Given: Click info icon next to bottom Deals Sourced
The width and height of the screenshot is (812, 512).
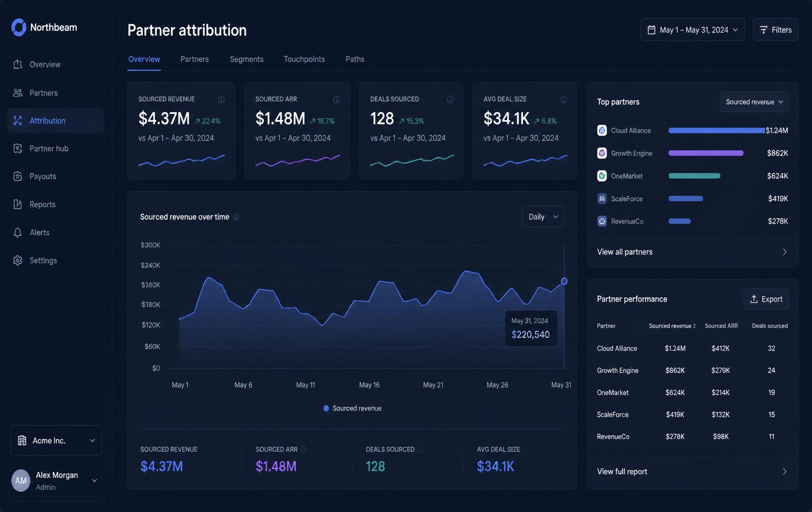Looking at the screenshot, I should [x=420, y=450].
